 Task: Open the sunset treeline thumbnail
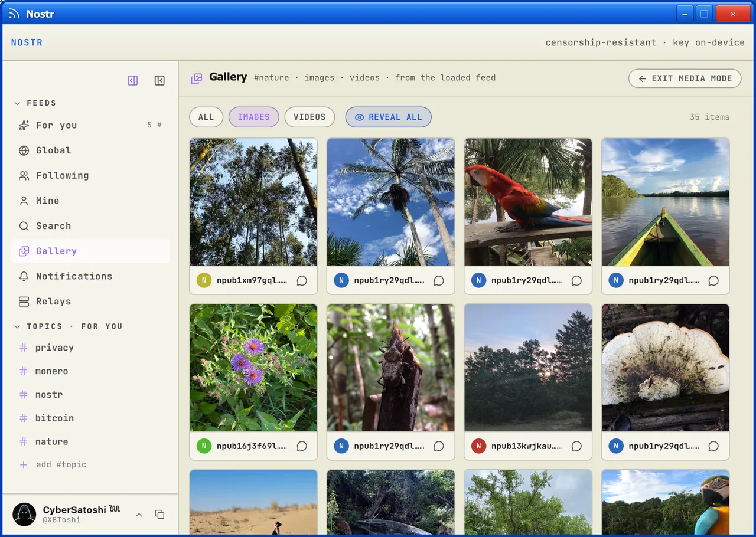[x=528, y=368]
